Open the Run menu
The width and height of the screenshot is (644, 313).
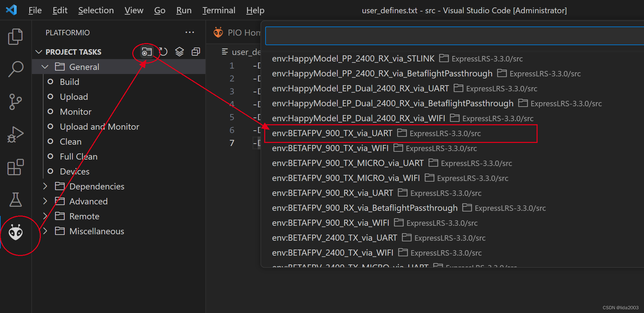coord(184,11)
